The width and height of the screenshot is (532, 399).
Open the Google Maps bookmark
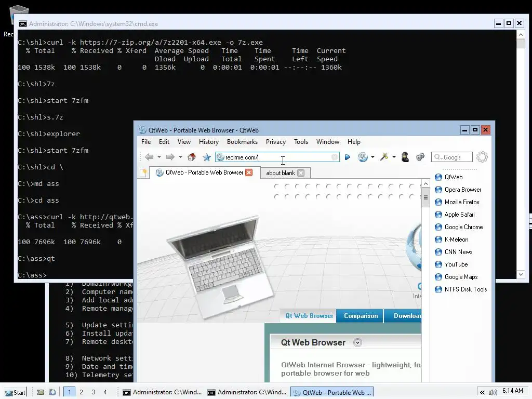click(x=456, y=277)
